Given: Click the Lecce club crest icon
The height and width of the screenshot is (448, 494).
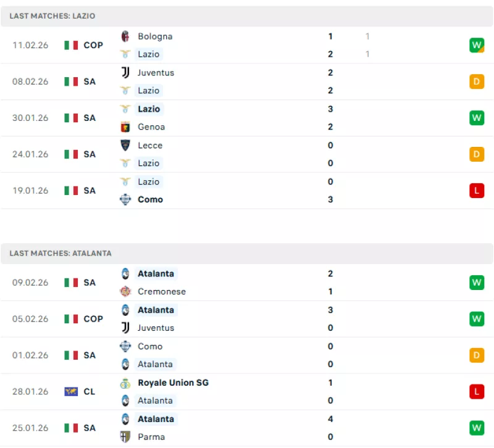Looking at the screenshot, I should (x=125, y=146).
